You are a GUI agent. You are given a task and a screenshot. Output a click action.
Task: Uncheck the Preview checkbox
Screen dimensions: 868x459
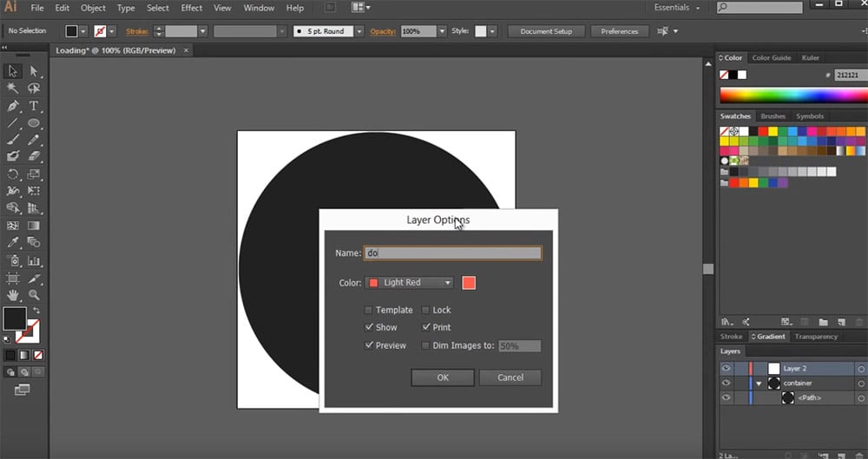369,345
